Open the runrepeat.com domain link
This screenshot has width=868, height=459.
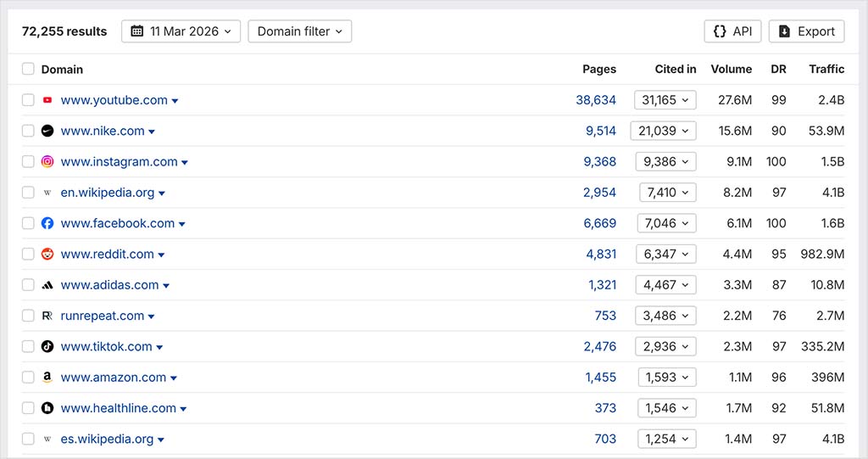[103, 316]
